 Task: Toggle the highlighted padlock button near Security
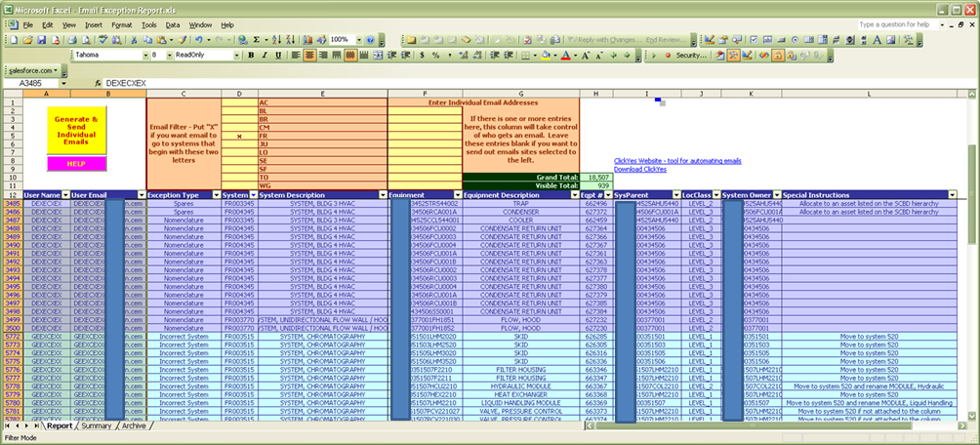pyautogui.click(x=778, y=55)
